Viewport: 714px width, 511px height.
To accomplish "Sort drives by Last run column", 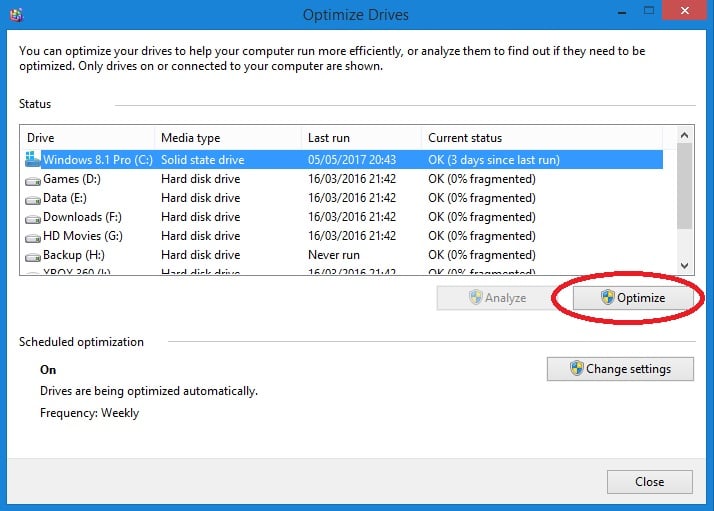I will click(x=360, y=137).
